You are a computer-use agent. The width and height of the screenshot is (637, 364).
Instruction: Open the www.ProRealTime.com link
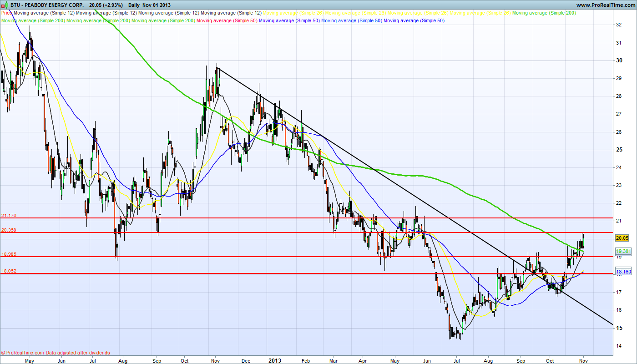tap(606, 5)
